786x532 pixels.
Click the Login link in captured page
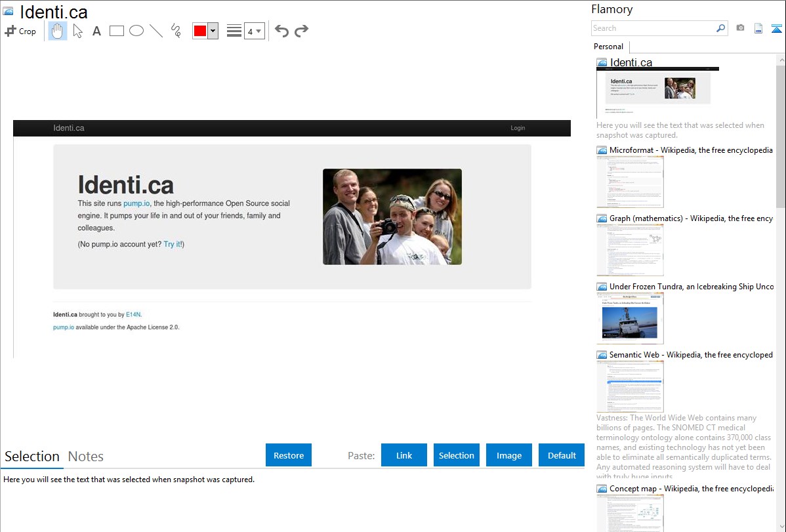[x=518, y=128]
